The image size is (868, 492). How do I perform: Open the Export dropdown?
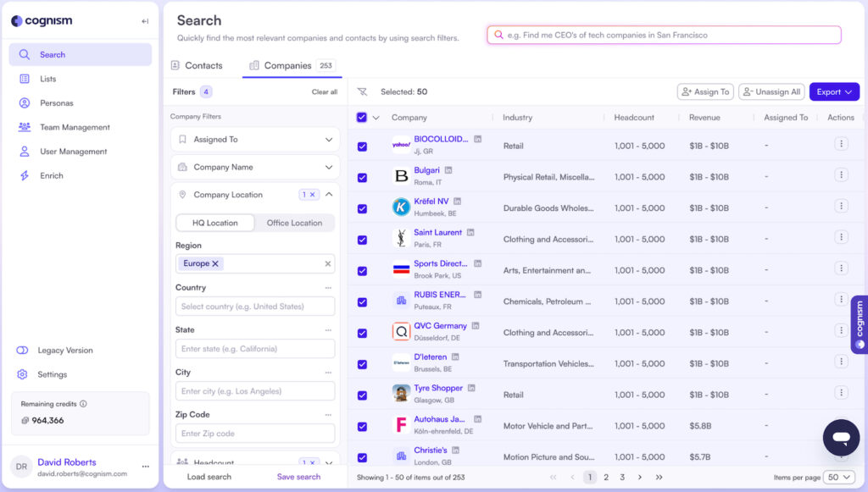pos(834,91)
